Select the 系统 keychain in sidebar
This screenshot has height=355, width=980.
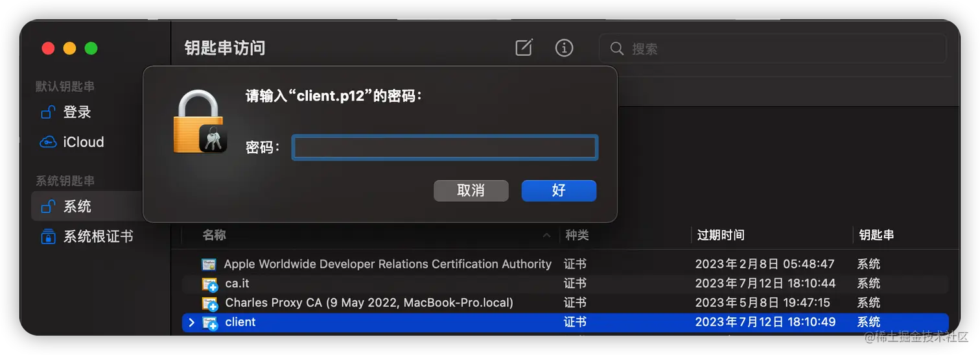pyautogui.click(x=87, y=206)
